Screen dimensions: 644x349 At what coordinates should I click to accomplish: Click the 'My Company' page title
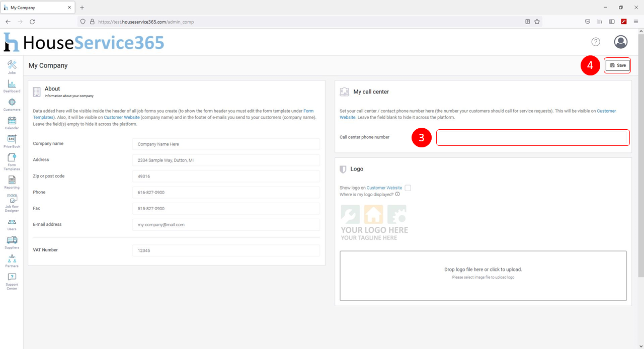(48, 65)
